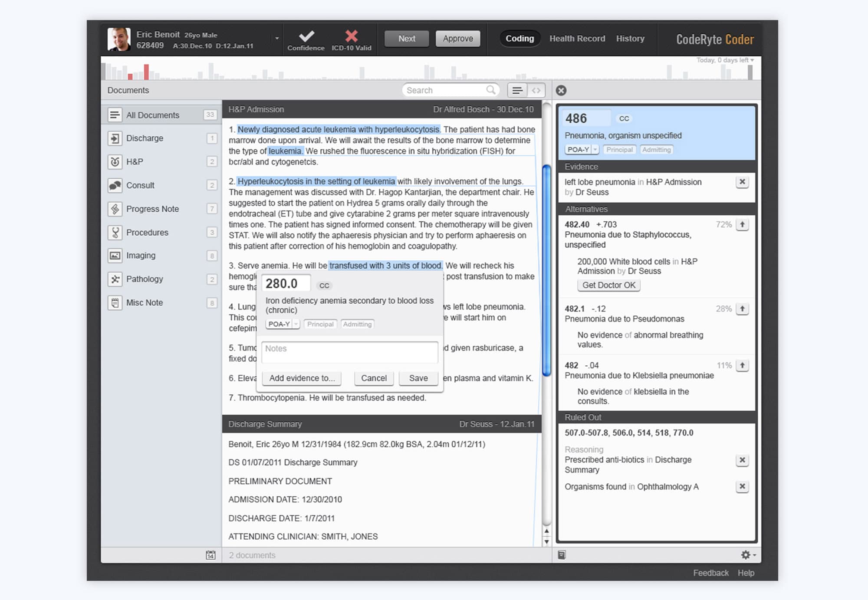Select the Imaging documents icon
Viewport: 868px width, 600px height.
115,256
